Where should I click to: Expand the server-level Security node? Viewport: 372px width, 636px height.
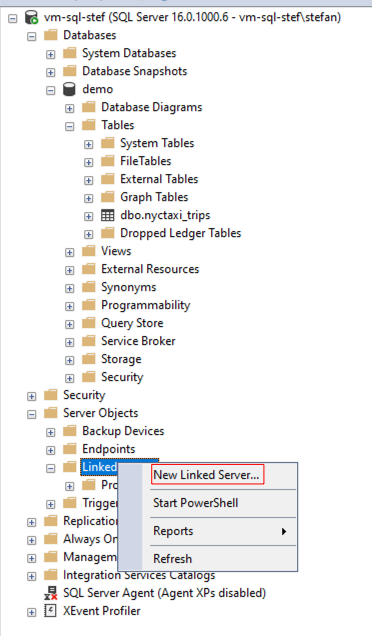click(31, 396)
